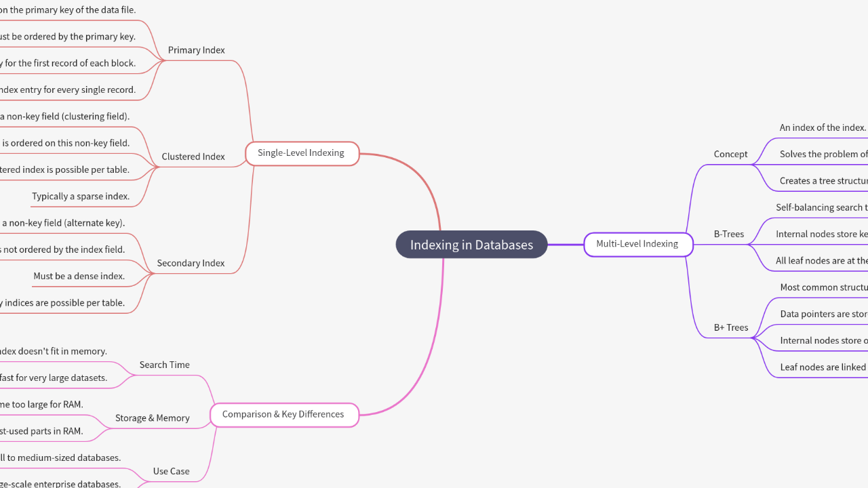The width and height of the screenshot is (868, 488).
Task: Select the 'Must be a dense index.' leaf
Action: 79,277
